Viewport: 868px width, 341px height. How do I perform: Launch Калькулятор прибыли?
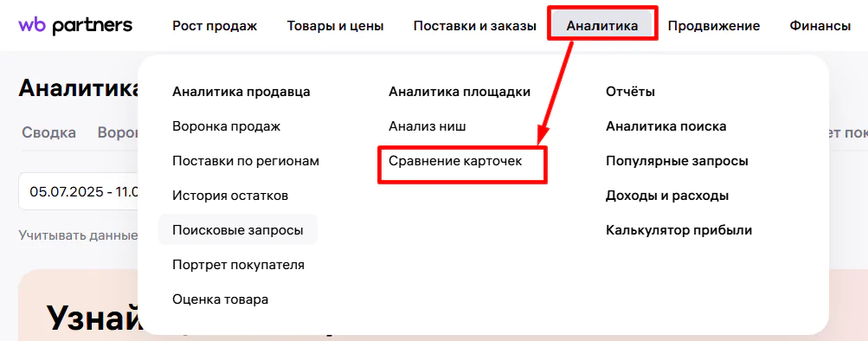[679, 229]
